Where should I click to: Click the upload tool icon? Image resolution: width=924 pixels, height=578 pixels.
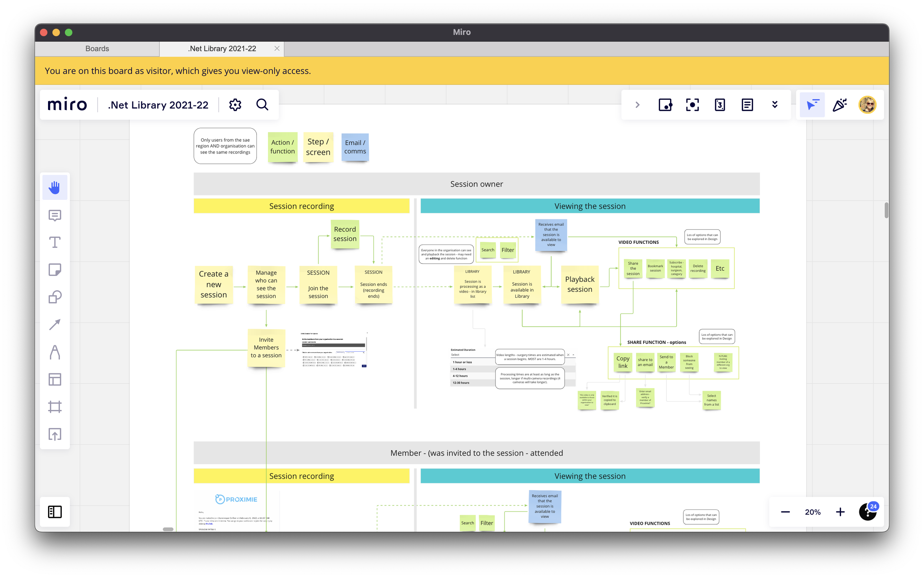pos(55,434)
